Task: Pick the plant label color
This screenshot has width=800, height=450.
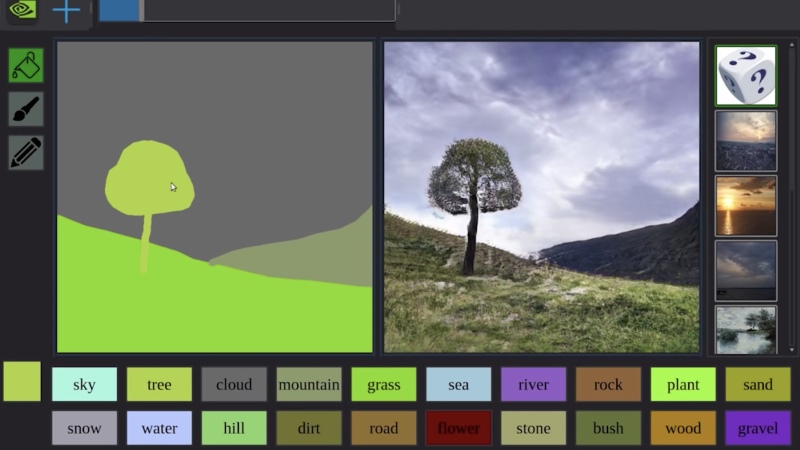Action: (x=683, y=384)
